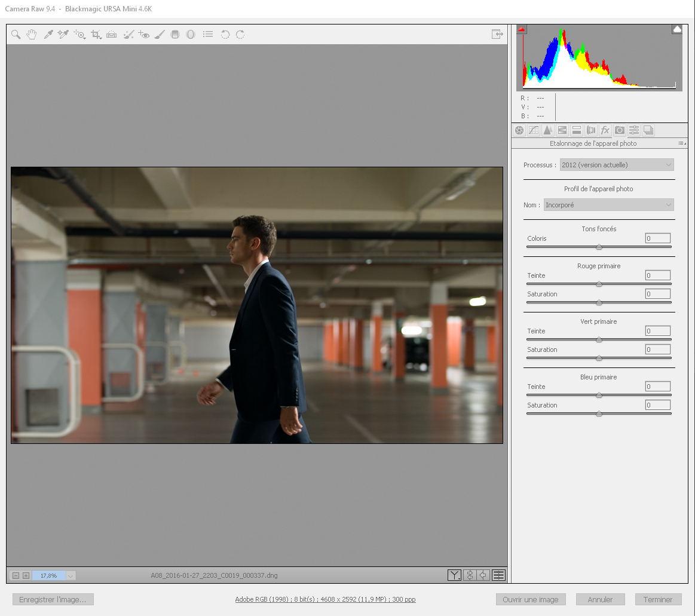Adjust the Tons foncés Coloris slider
The width and height of the screenshot is (695, 616).
(x=599, y=247)
